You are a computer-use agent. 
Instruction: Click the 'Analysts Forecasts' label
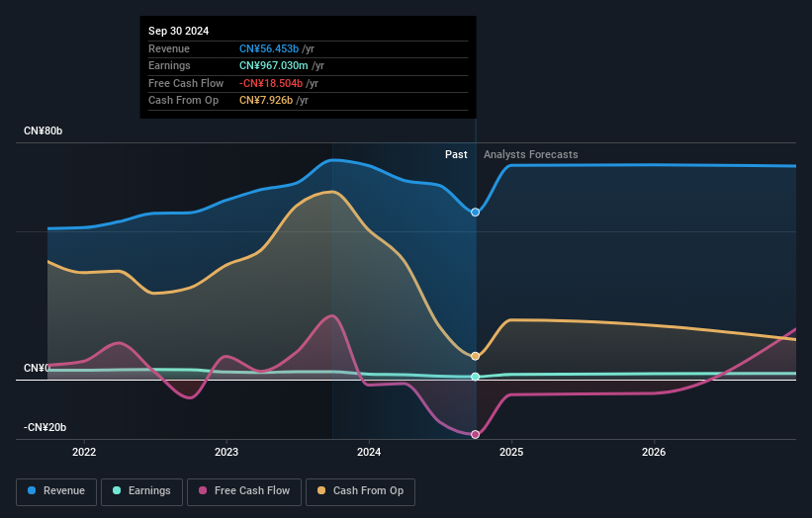point(531,154)
